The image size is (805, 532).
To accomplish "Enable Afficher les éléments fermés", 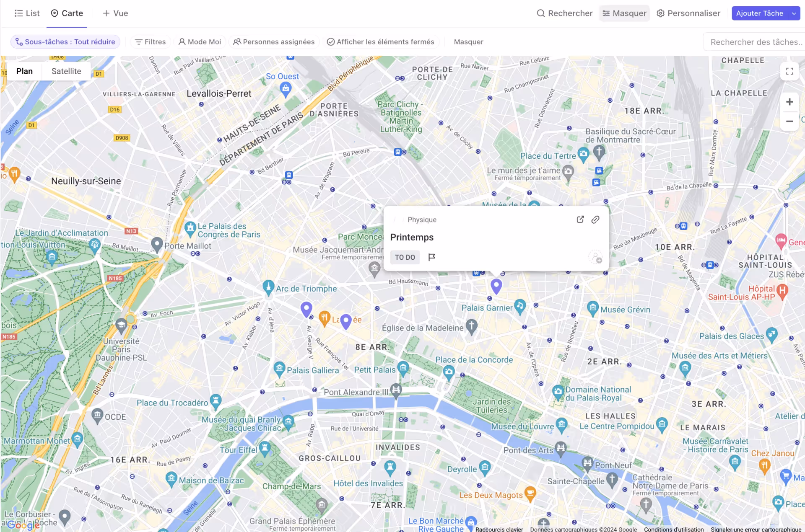I will [381, 41].
